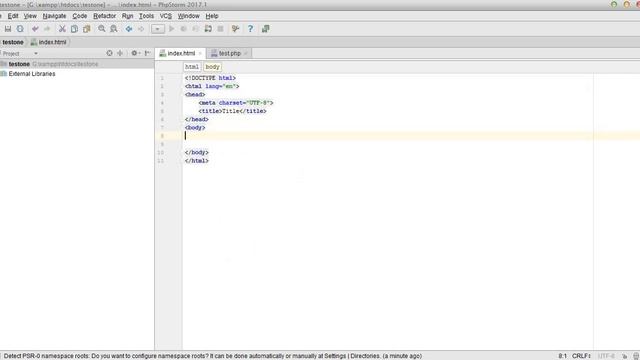Click index.html breadcrumb in navigation bar

click(x=49, y=42)
